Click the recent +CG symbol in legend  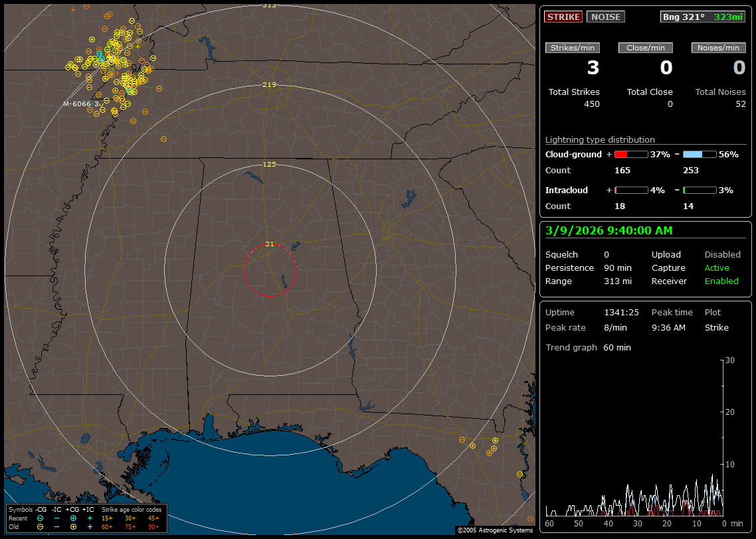(73, 518)
